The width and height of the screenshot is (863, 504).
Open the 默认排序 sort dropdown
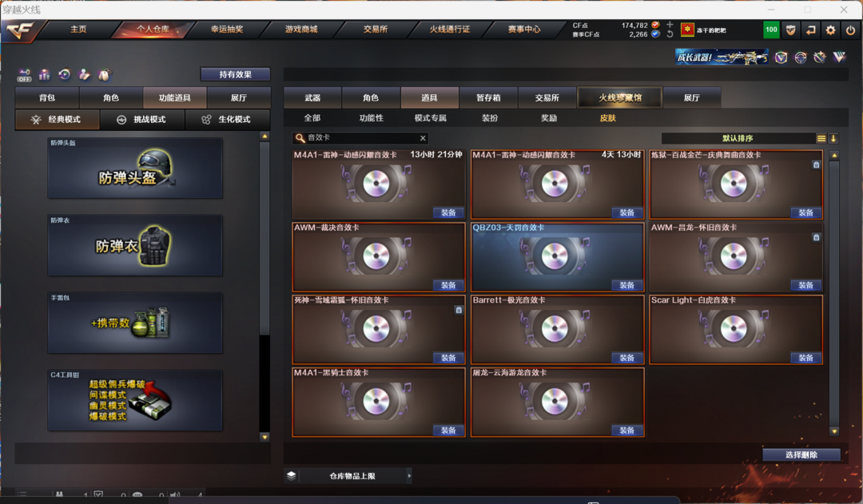tap(738, 138)
